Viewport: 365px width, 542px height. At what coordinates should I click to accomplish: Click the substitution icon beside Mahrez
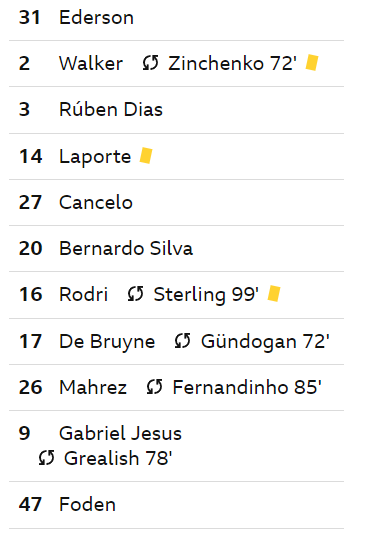(x=154, y=387)
